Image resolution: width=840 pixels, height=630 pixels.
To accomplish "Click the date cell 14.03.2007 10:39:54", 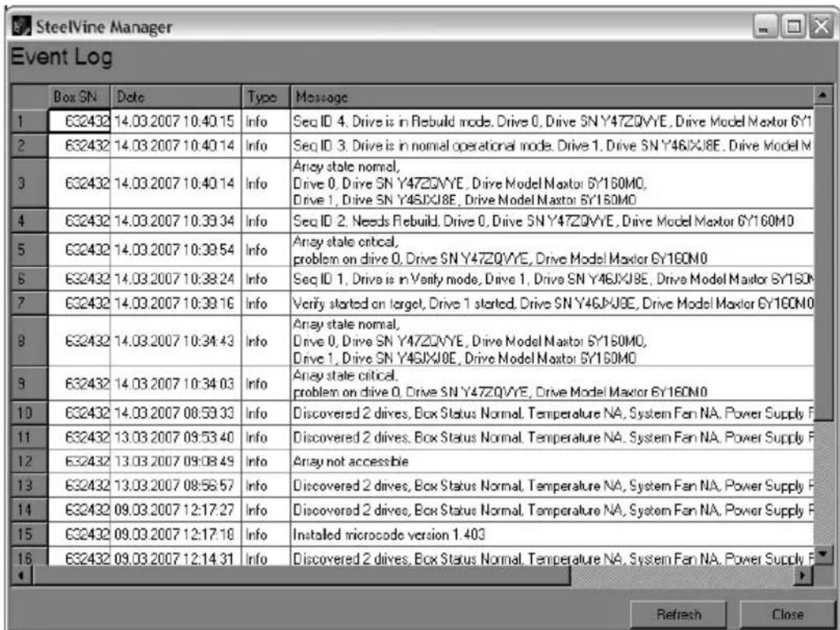I will (x=176, y=250).
